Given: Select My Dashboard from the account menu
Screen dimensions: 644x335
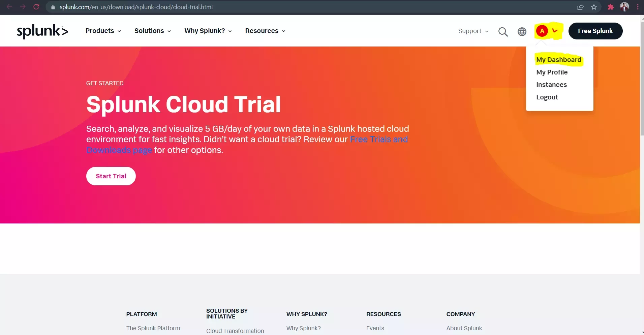Looking at the screenshot, I should [558, 60].
